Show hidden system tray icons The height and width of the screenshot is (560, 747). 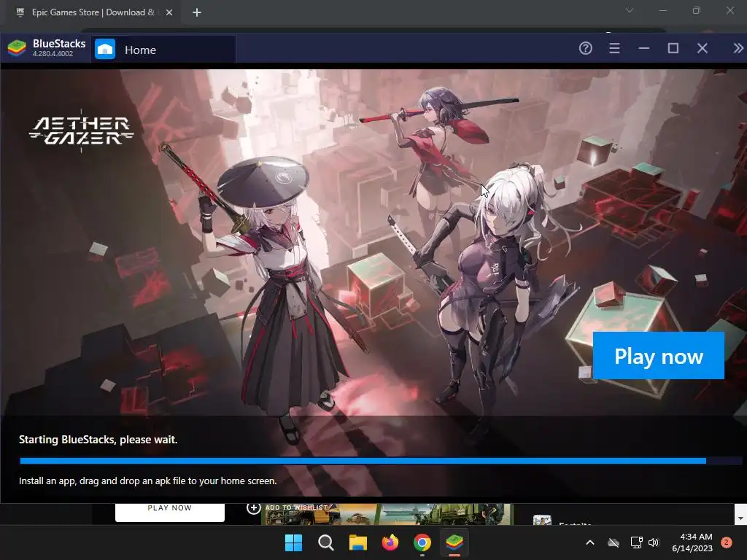coord(589,542)
